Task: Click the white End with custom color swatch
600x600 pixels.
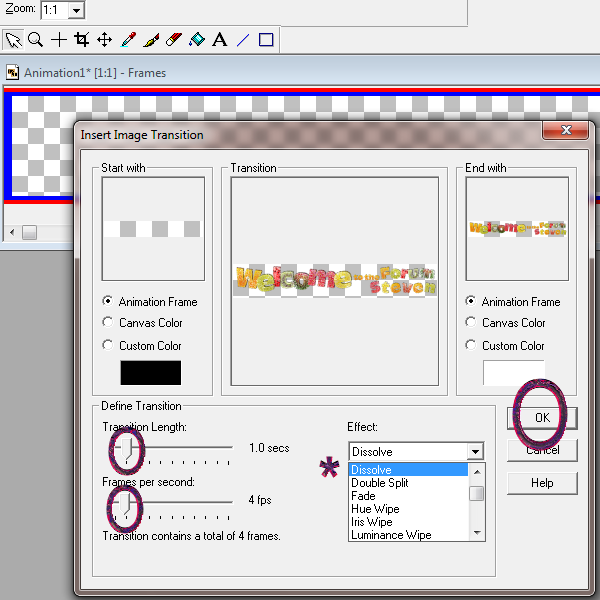Action: (514, 373)
